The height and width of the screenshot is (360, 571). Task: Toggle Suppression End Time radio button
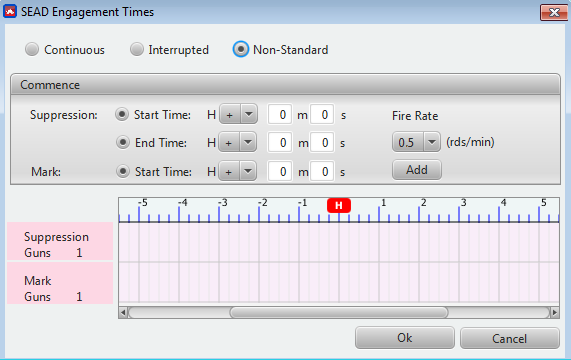123,142
